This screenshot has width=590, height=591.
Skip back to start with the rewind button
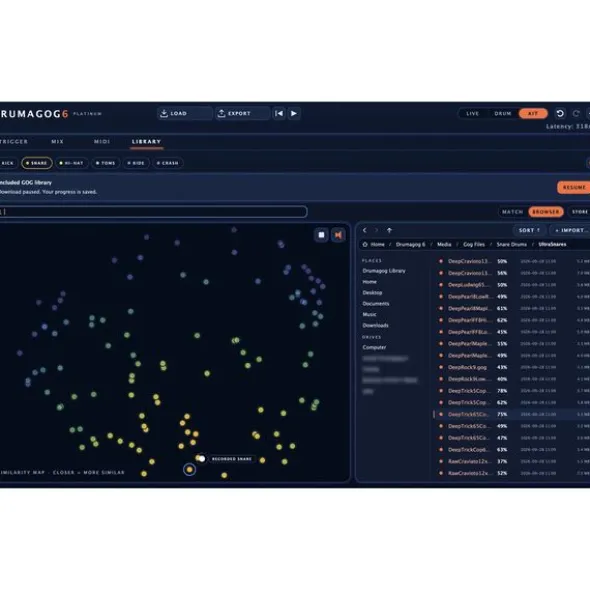coord(279,113)
